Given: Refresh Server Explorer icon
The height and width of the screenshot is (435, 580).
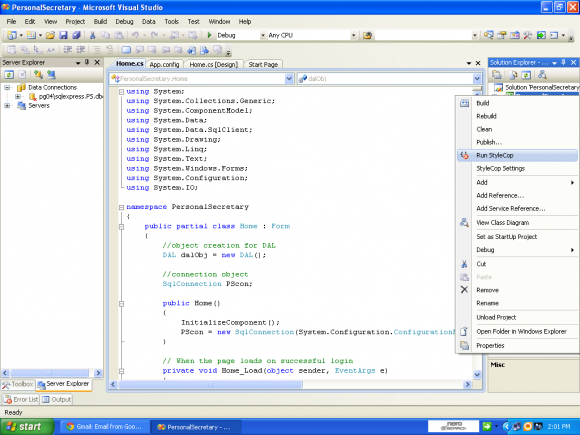Looking at the screenshot, I should (x=9, y=75).
